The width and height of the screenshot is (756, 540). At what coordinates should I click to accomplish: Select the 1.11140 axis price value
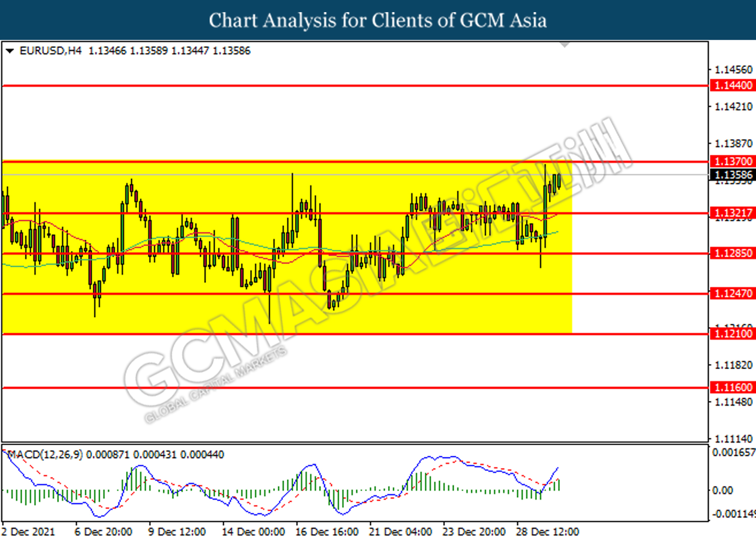(734, 439)
